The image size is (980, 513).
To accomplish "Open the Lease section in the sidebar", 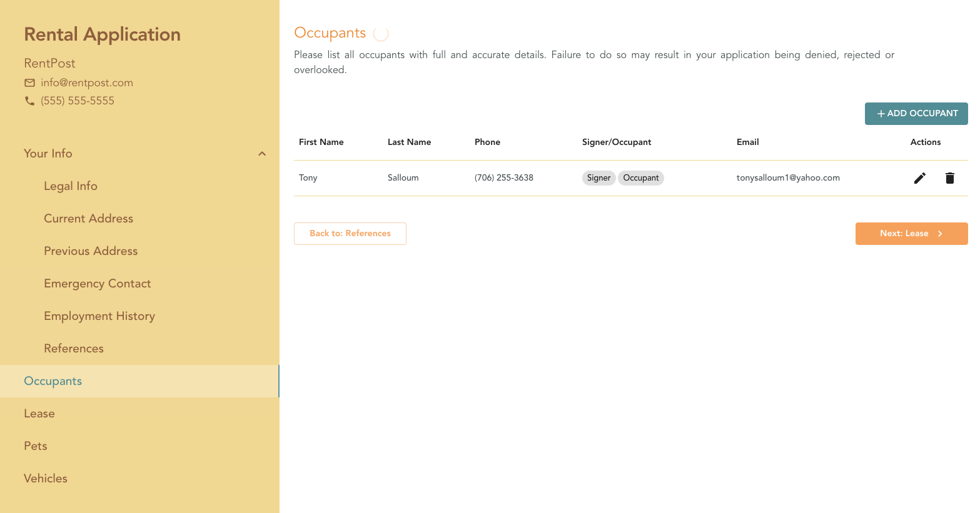I will tap(39, 413).
